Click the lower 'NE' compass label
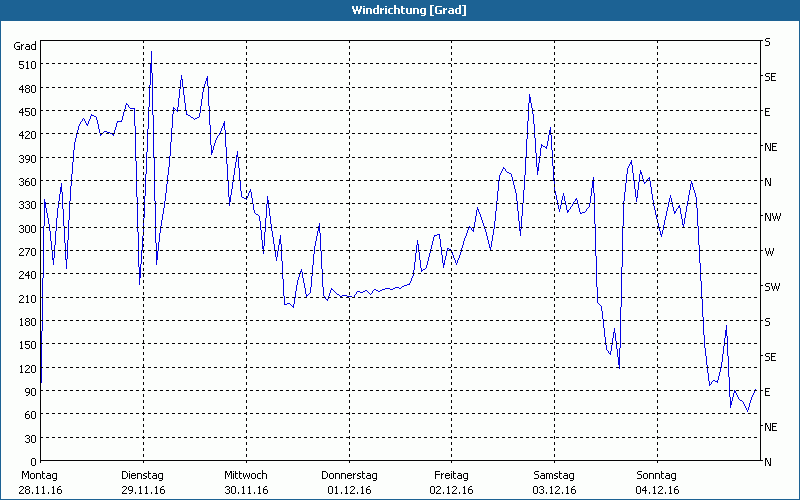The height and width of the screenshot is (500, 800). (x=770, y=427)
